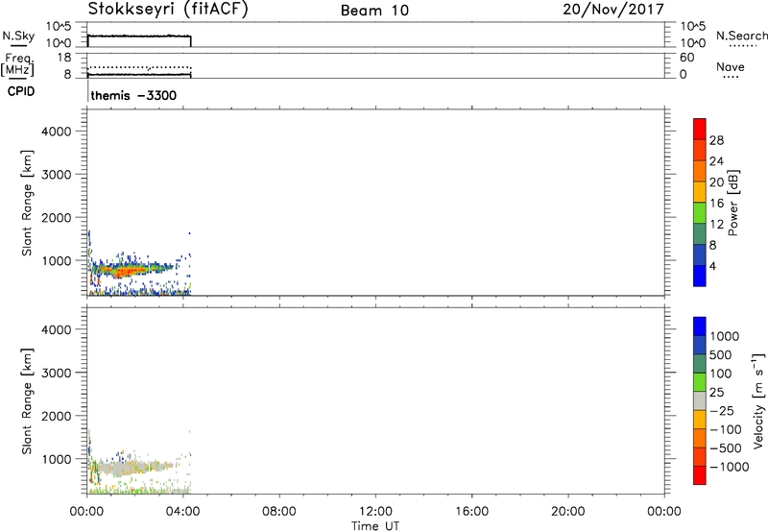Image resolution: width=768 pixels, height=532 pixels.
Task: Select the 'N.Sky' legend label
Action: [18, 36]
